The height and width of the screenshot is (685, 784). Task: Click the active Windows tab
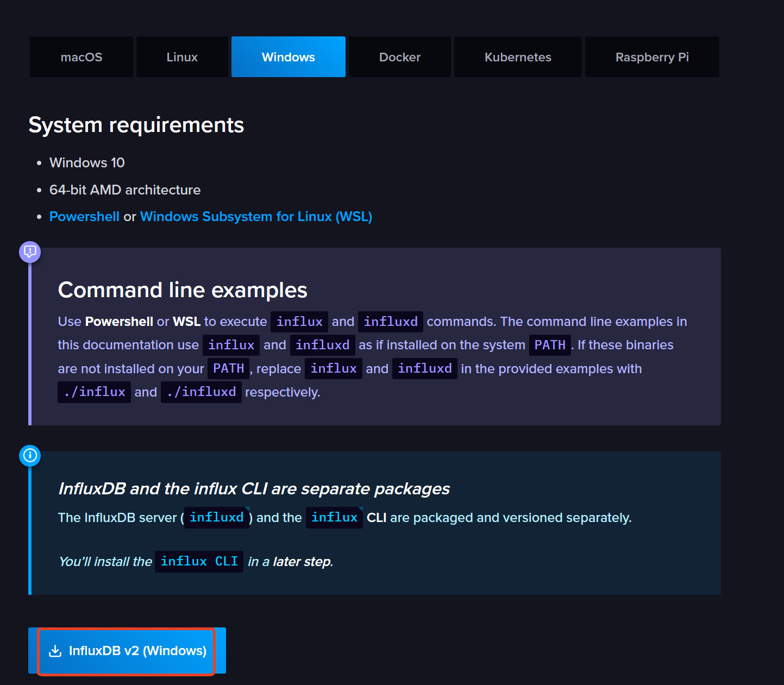tap(288, 57)
